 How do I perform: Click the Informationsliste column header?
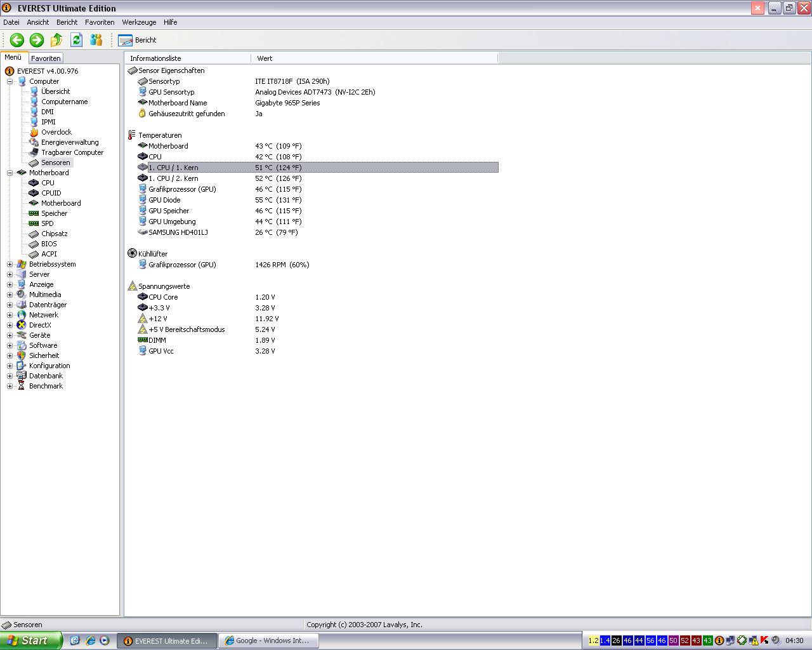tap(188, 58)
